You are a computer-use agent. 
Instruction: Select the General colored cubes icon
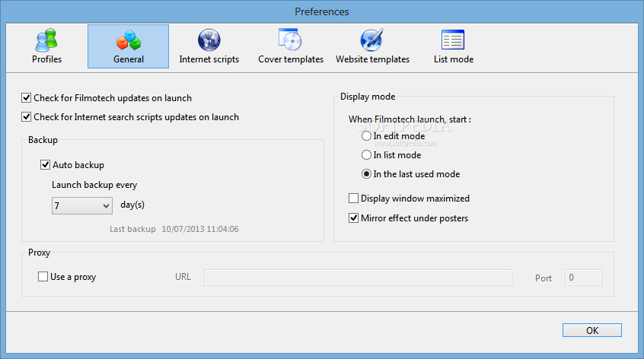pyautogui.click(x=128, y=40)
